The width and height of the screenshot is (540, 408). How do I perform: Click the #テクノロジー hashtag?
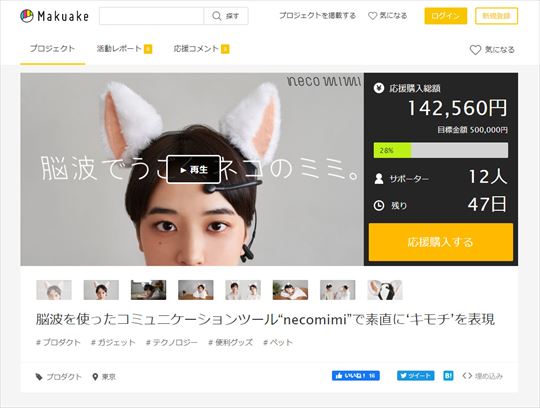coord(172,343)
